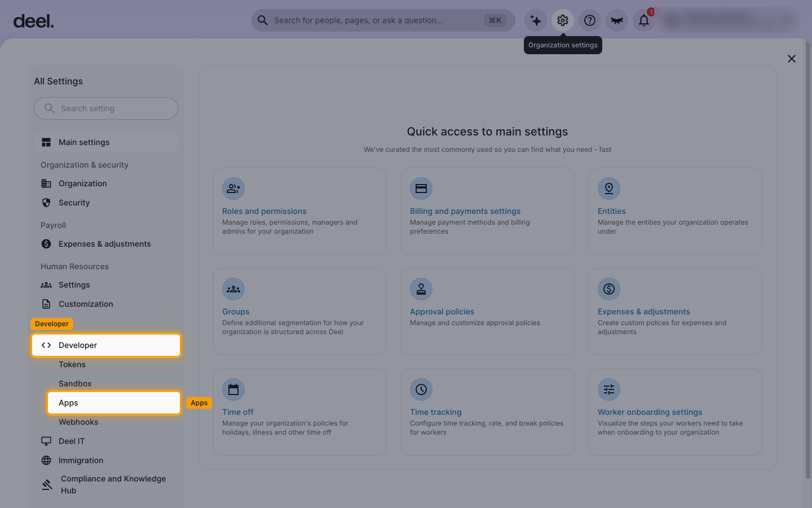Open Human Resources Settings item
812x508 pixels.
(106, 285)
